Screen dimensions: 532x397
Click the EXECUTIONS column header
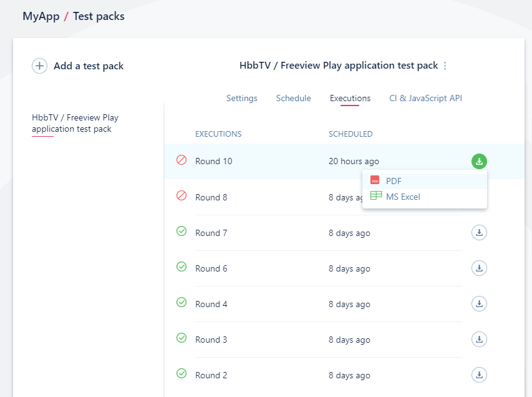point(218,134)
